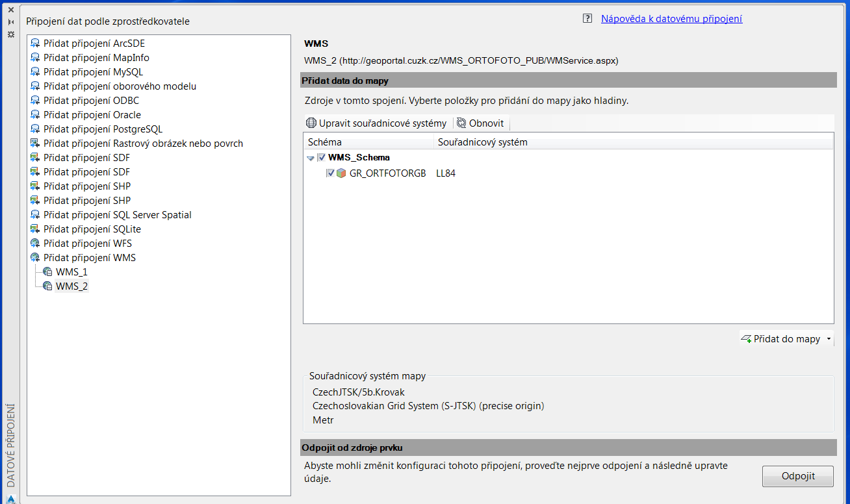Click the WFS connection icon
The image size is (850, 504).
[x=35, y=244]
